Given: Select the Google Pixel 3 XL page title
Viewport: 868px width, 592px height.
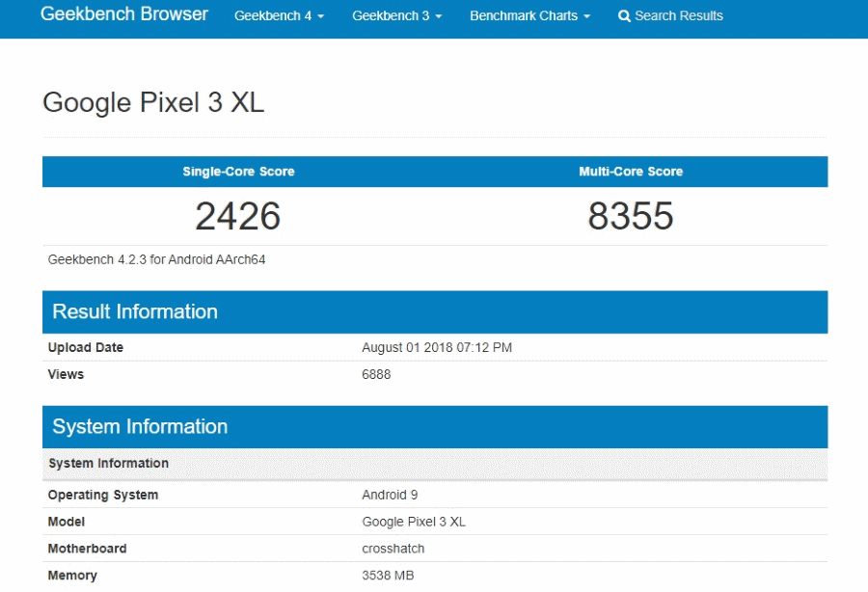Looking at the screenshot, I should (x=153, y=102).
